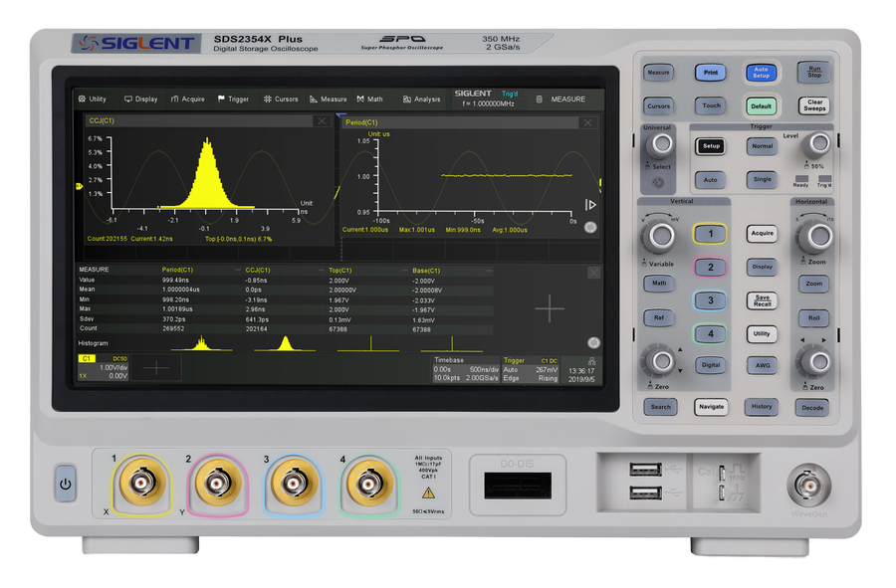
Task: Push the Ref waveform key
Action: (x=659, y=318)
